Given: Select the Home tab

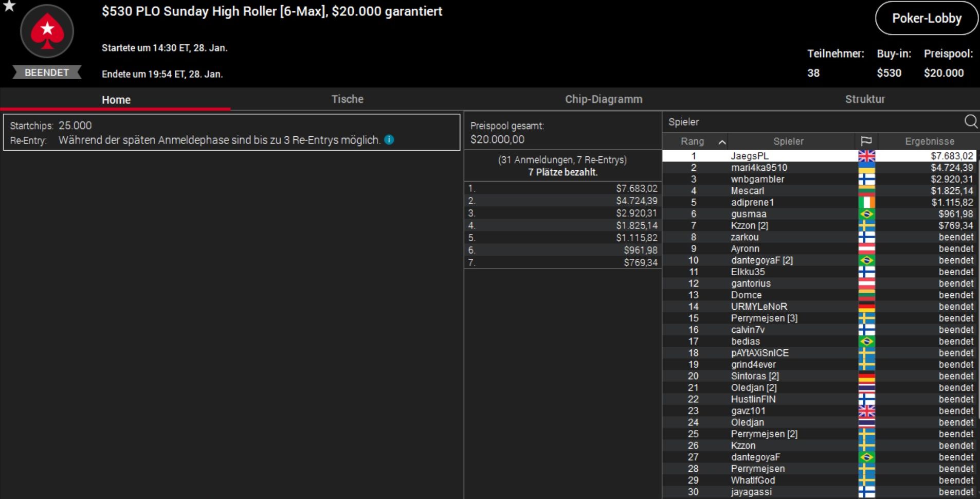Looking at the screenshot, I should [116, 100].
